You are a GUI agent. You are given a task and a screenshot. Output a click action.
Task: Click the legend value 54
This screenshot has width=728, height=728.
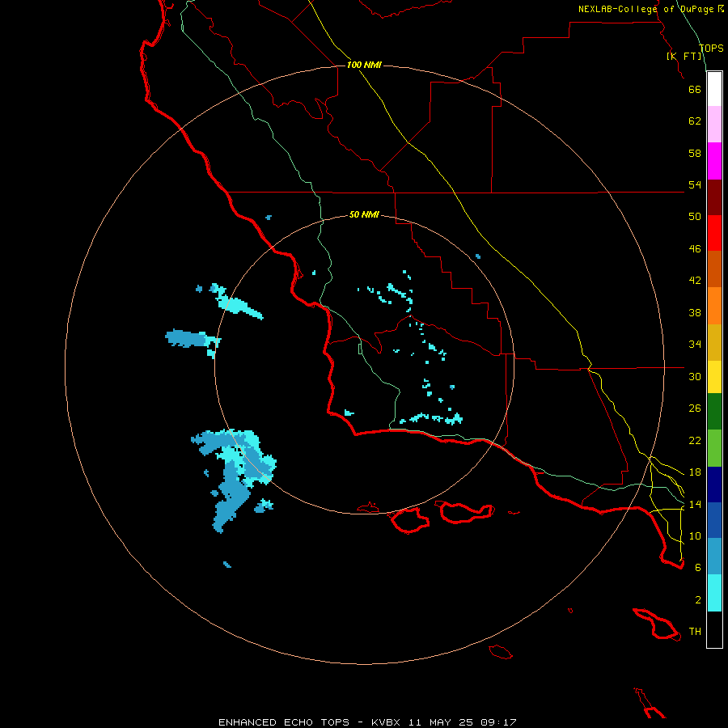coord(695,184)
